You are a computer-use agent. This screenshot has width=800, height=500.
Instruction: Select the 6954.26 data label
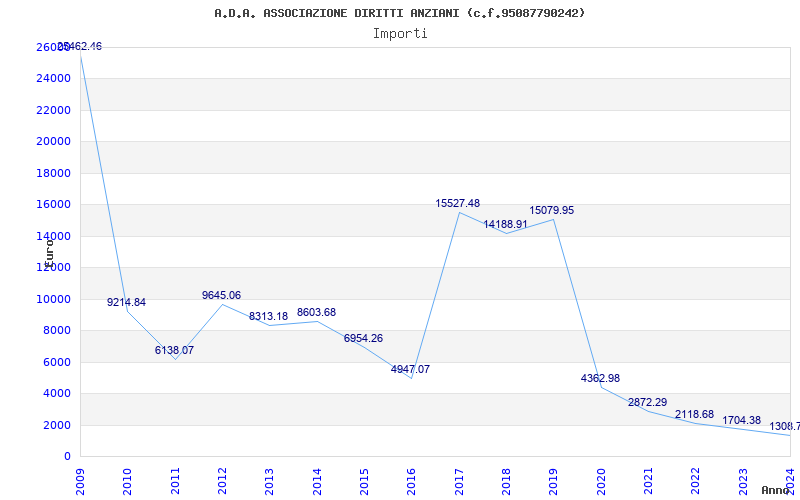pos(363,339)
